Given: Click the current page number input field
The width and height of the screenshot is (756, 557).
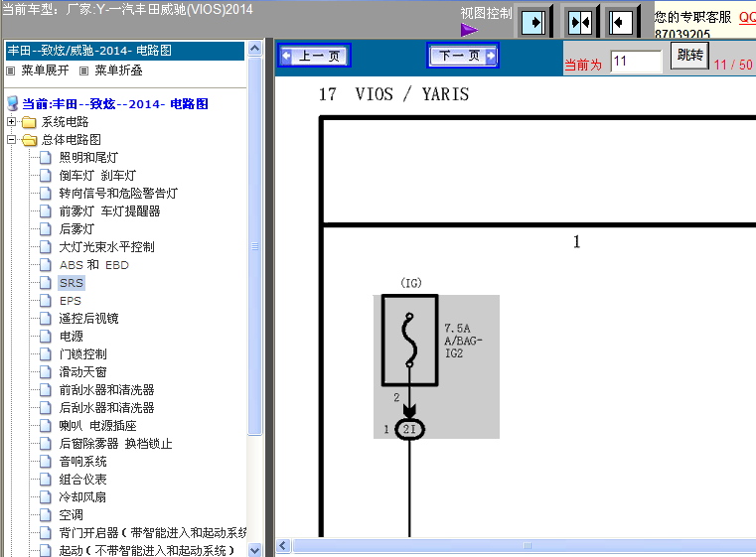Looking at the screenshot, I should (637, 62).
